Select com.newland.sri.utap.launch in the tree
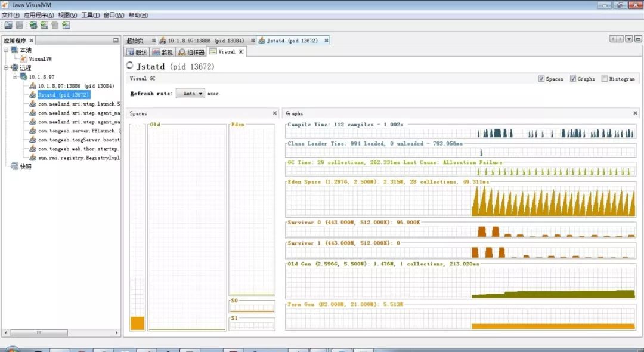 point(79,104)
